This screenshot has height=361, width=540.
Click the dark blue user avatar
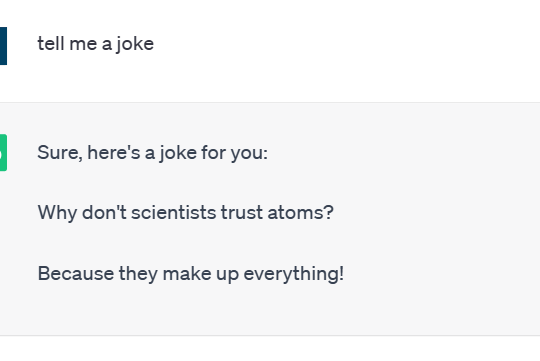[x=3, y=46]
